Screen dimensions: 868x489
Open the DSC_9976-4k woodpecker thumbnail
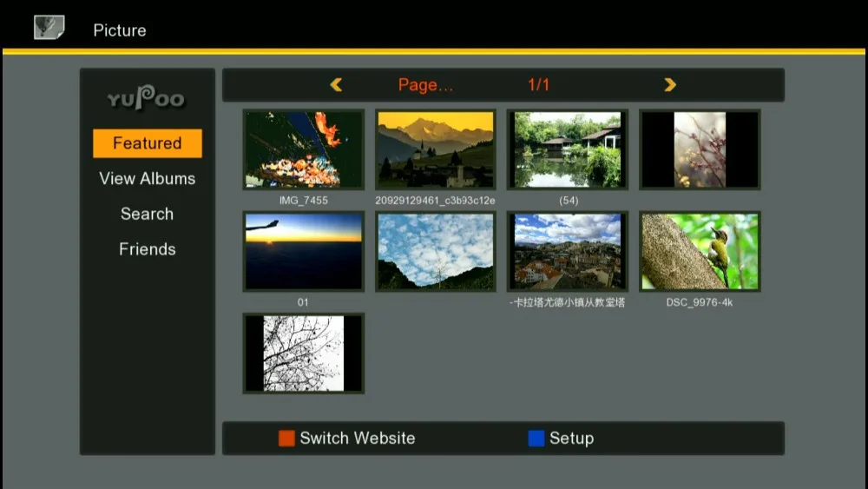point(700,251)
